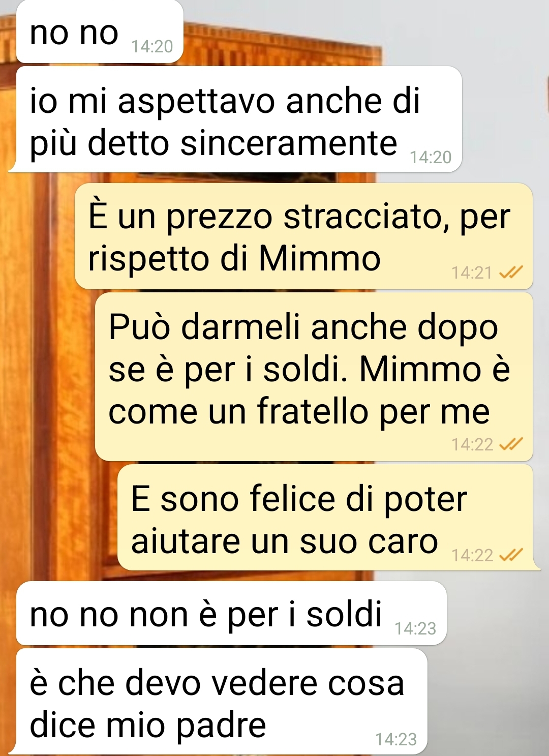Click read receipt ticks on 'fratello per me' message
The width and height of the screenshot is (549, 756).
coord(510,445)
